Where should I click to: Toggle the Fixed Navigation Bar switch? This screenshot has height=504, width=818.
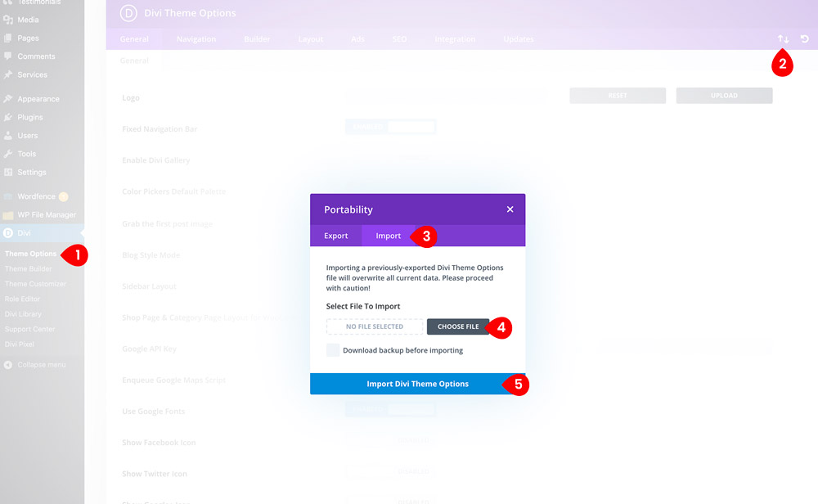[x=390, y=127]
